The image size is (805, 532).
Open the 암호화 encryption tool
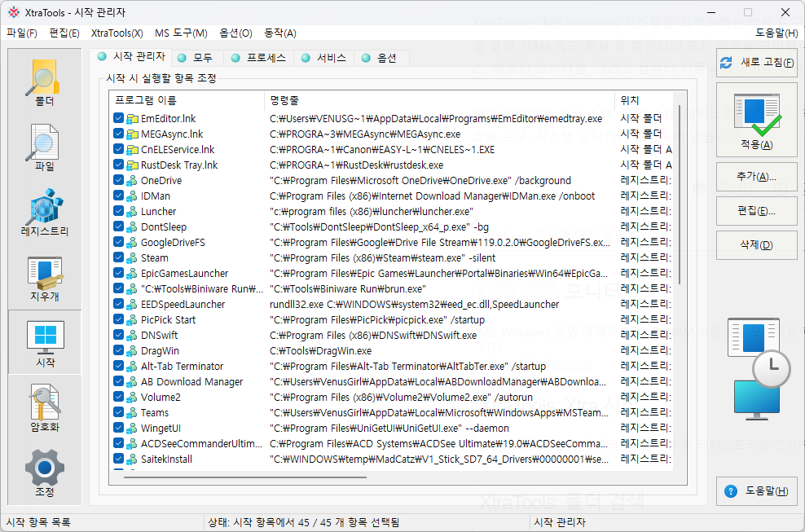pyautogui.click(x=45, y=407)
